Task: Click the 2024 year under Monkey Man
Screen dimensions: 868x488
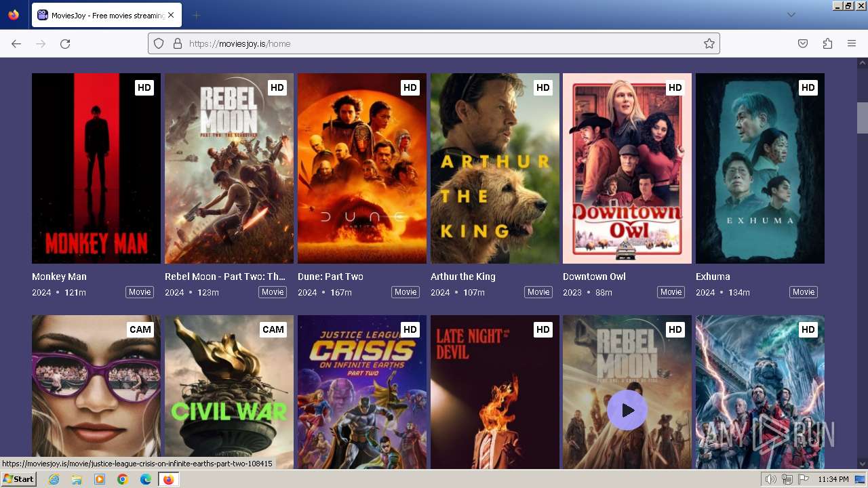Action: pos(41,292)
